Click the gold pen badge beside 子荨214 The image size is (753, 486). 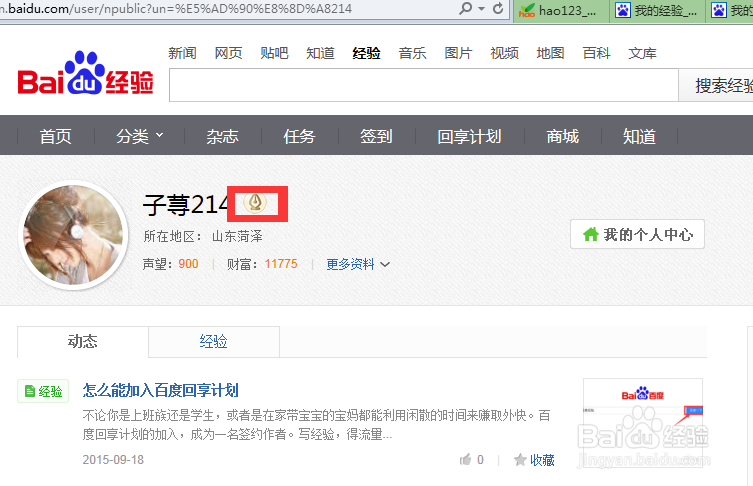(x=255, y=202)
